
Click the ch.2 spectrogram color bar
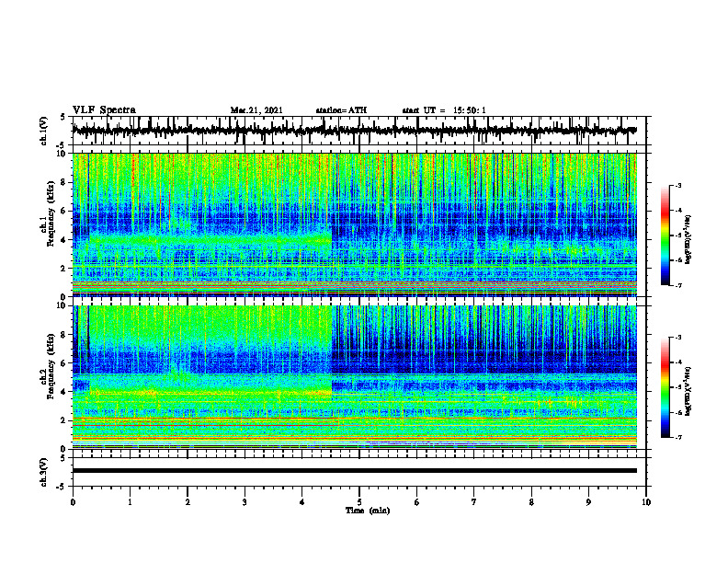point(665,387)
